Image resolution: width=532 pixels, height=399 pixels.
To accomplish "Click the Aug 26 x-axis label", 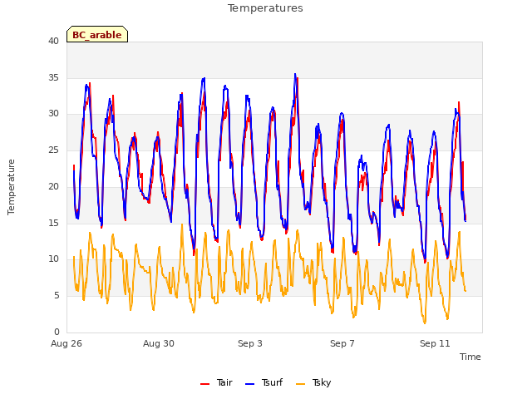I will pos(66,343).
